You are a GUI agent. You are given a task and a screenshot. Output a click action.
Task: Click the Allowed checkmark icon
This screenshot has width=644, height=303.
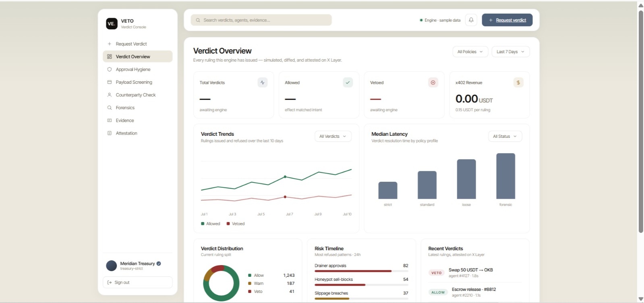pos(348,83)
